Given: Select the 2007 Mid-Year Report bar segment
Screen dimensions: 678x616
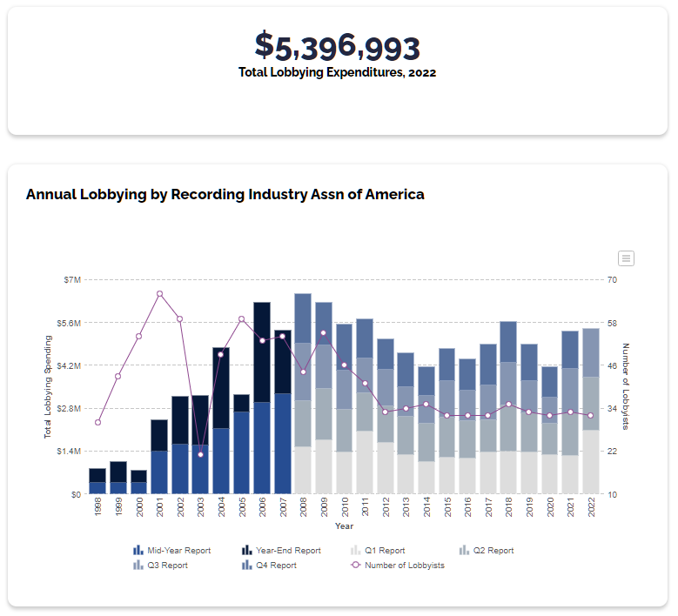Looking at the screenshot, I should 283,444.
